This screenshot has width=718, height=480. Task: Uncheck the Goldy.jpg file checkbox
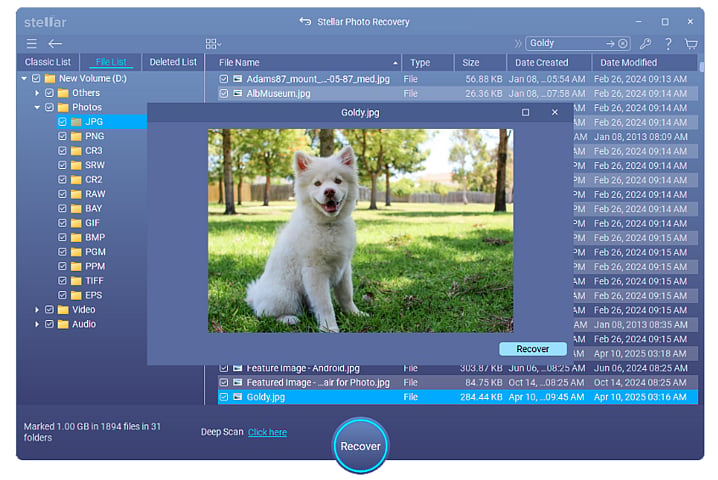click(x=223, y=397)
